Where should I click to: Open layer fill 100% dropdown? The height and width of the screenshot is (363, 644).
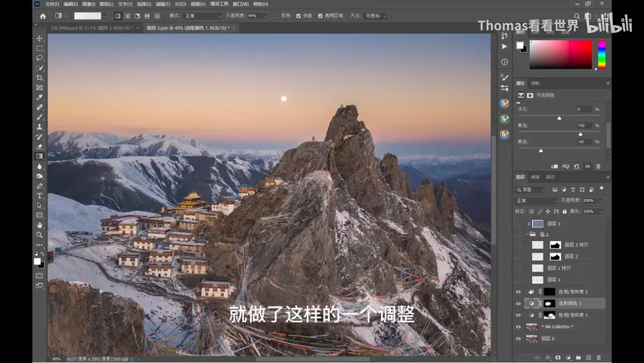pos(600,211)
